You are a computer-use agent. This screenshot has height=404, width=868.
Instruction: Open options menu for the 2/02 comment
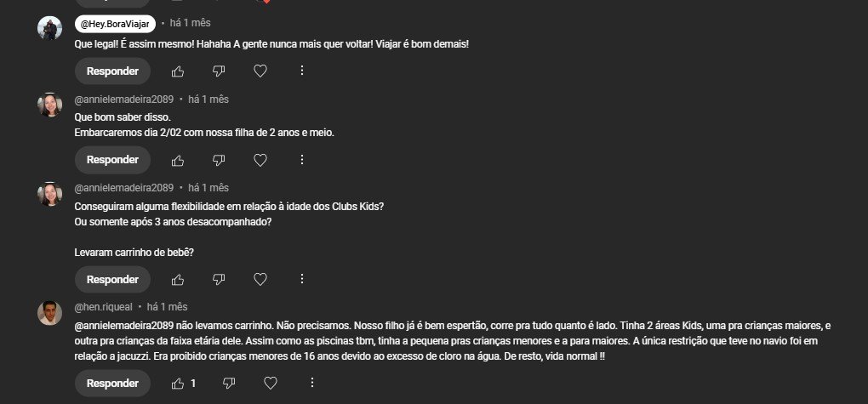tap(302, 160)
